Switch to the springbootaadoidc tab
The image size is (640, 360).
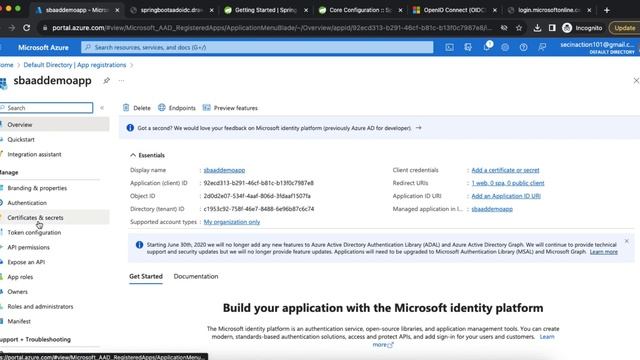(x=171, y=10)
